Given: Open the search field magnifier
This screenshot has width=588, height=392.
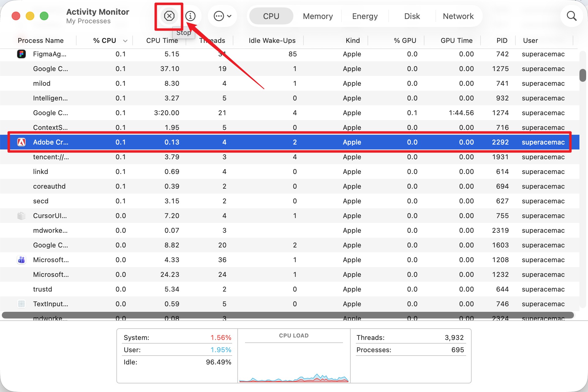Looking at the screenshot, I should pos(571,16).
